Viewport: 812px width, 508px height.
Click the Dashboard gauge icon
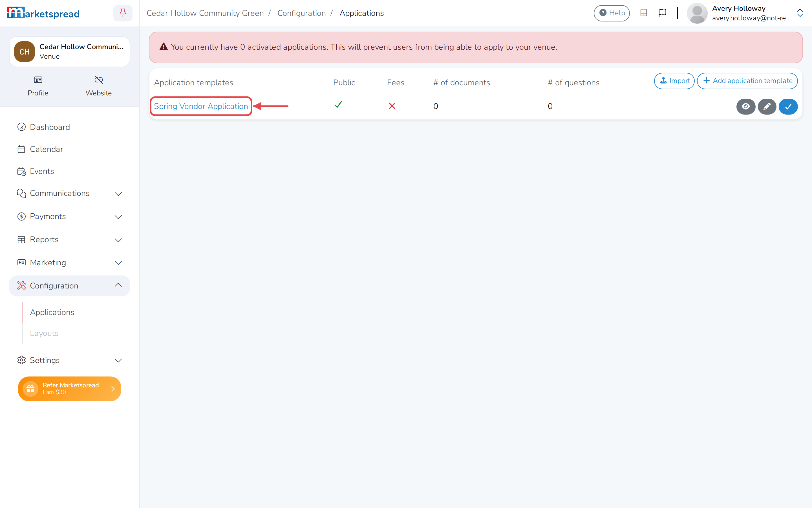coord(21,127)
